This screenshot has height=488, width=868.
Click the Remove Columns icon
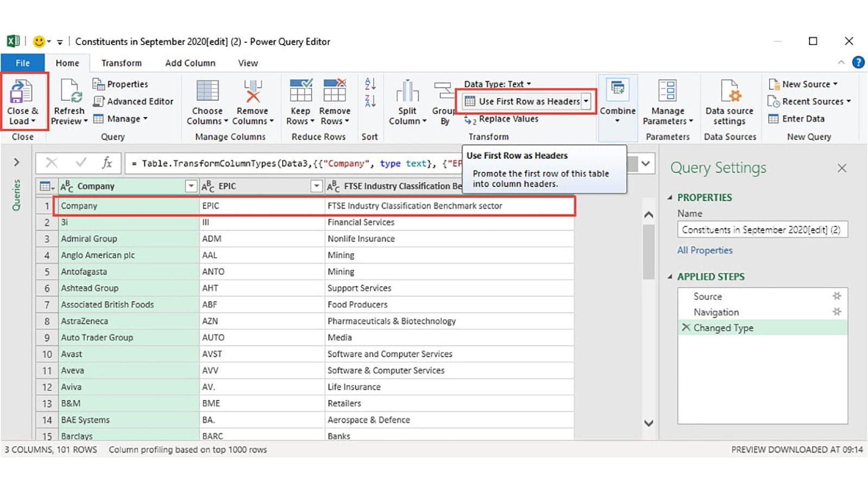point(253,92)
